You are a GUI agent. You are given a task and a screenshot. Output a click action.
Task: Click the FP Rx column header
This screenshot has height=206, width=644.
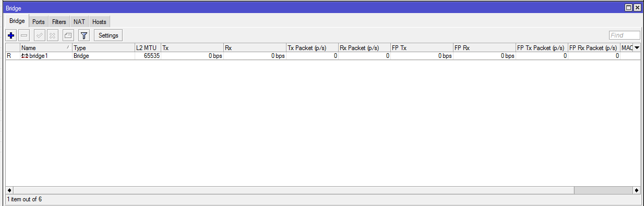coord(484,47)
